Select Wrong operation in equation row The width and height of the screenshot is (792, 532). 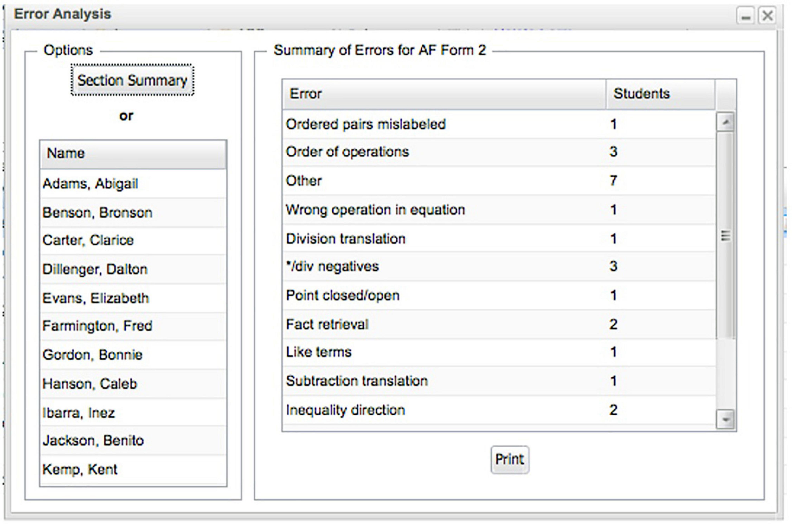point(499,210)
